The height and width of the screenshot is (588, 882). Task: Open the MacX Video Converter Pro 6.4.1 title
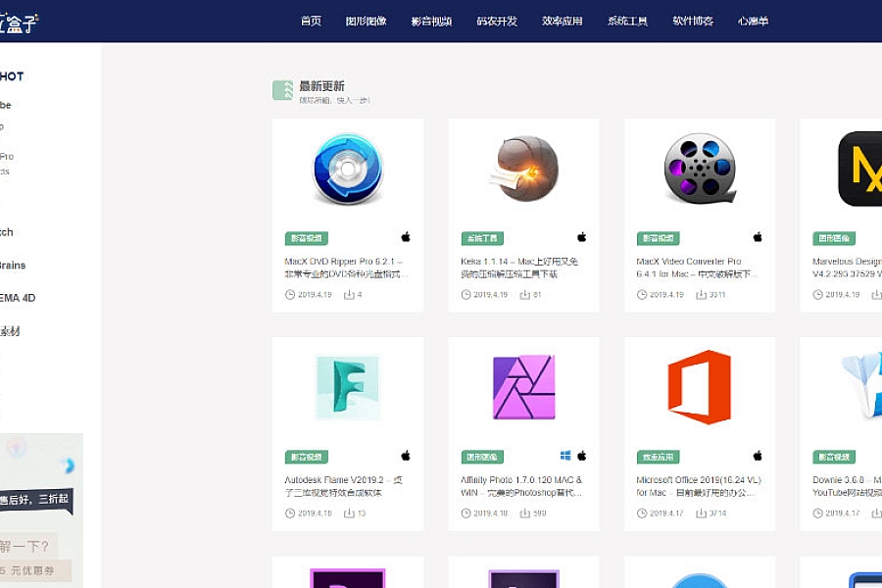coord(697,268)
